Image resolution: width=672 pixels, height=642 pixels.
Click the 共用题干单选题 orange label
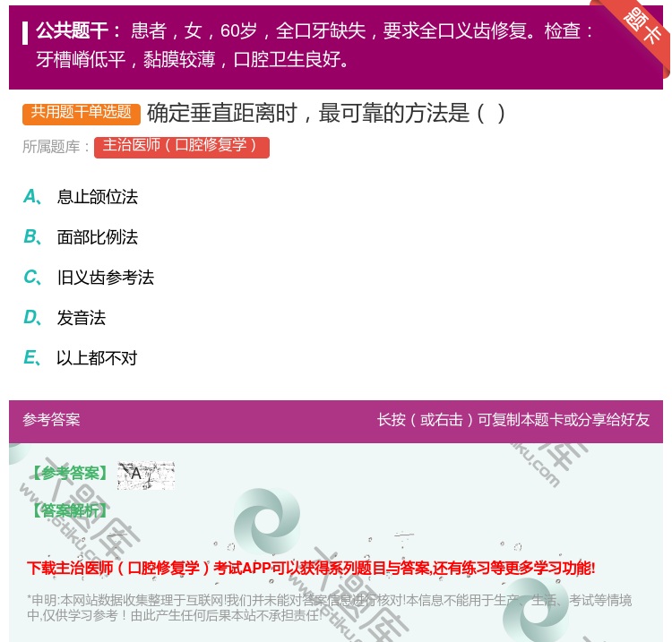82,114
